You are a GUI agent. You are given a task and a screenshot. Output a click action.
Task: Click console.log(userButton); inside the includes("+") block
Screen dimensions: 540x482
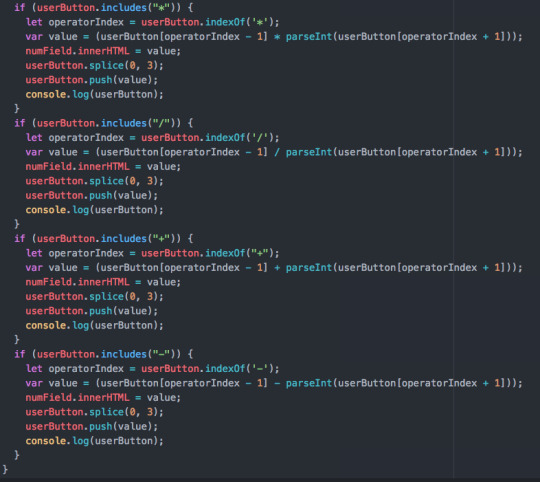(94, 325)
